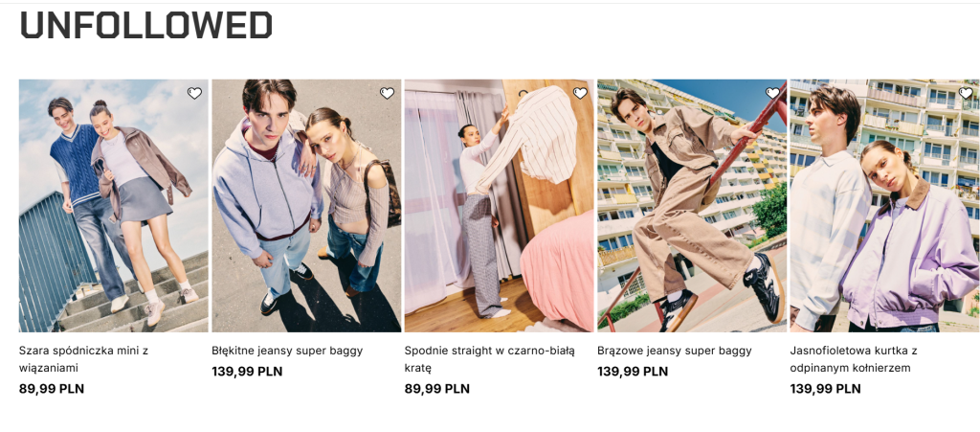Tap heart on Spodnie straight kratę photo
This screenshot has height=432, width=980.
coord(580,93)
